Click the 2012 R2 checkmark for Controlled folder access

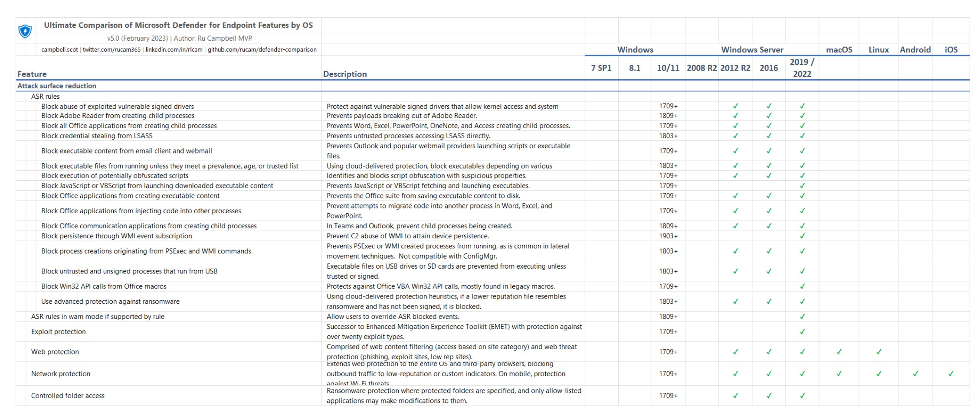(735, 396)
